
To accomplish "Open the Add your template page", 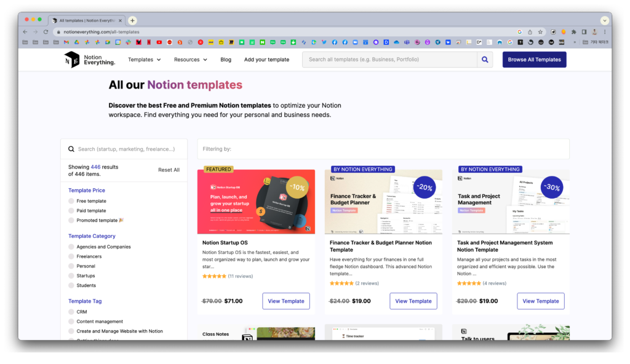I will point(266,60).
